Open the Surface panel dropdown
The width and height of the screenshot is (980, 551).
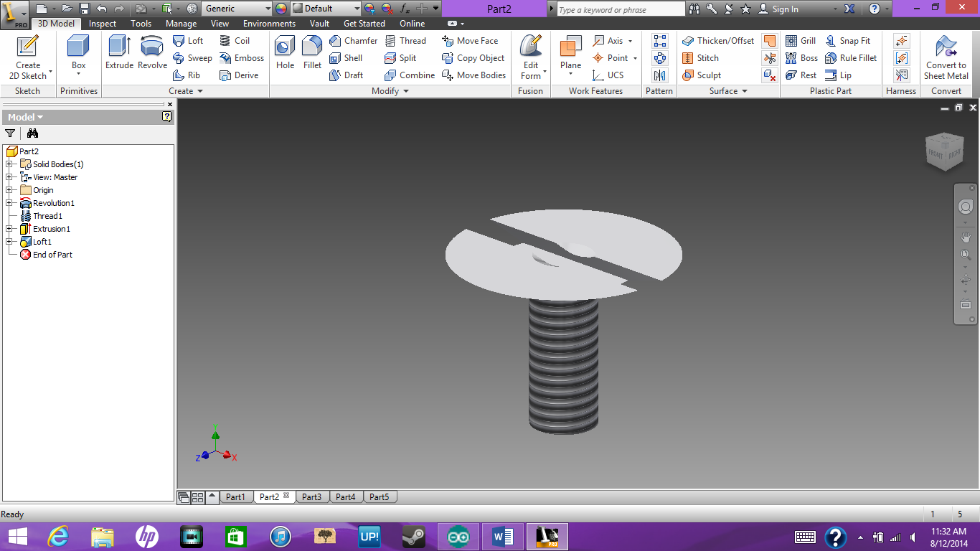(x=729, y=91)
